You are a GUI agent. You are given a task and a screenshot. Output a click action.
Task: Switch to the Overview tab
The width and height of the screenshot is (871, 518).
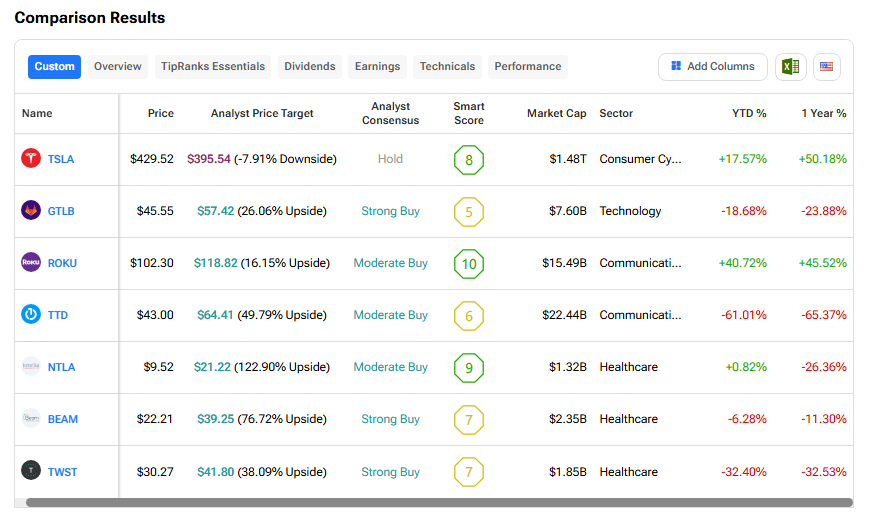point(117,67)
